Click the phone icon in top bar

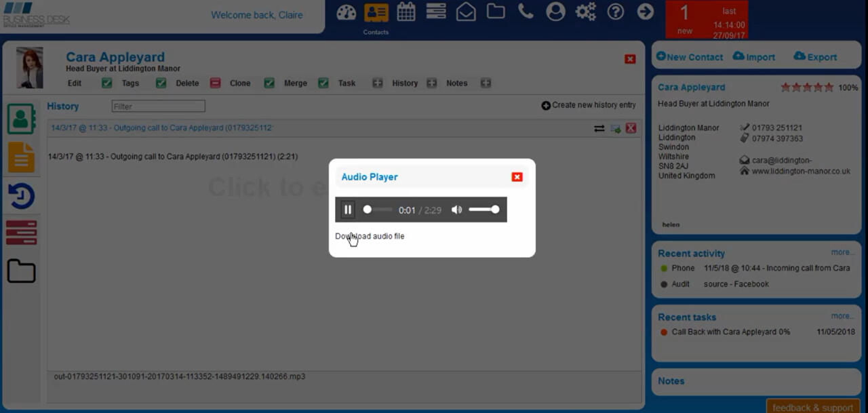526,11
